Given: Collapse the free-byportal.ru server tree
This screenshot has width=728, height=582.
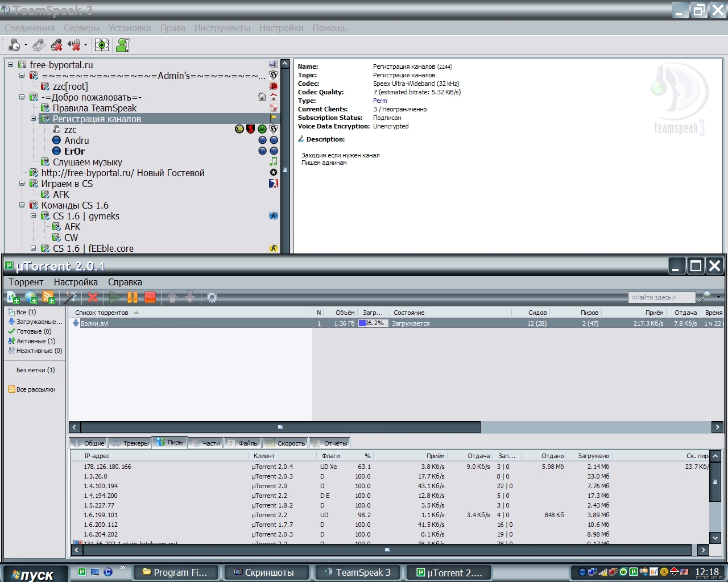Looking at the screenshot, I should tap(10, 65).
